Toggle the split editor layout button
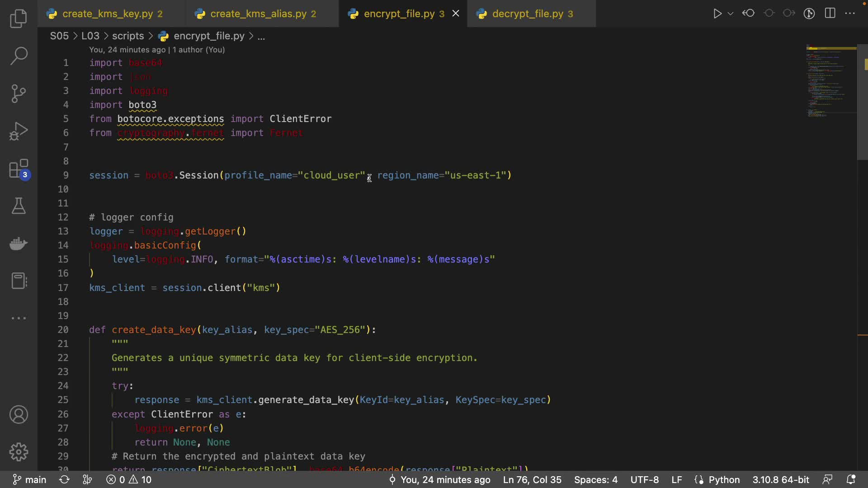 (x=830, y=14)
